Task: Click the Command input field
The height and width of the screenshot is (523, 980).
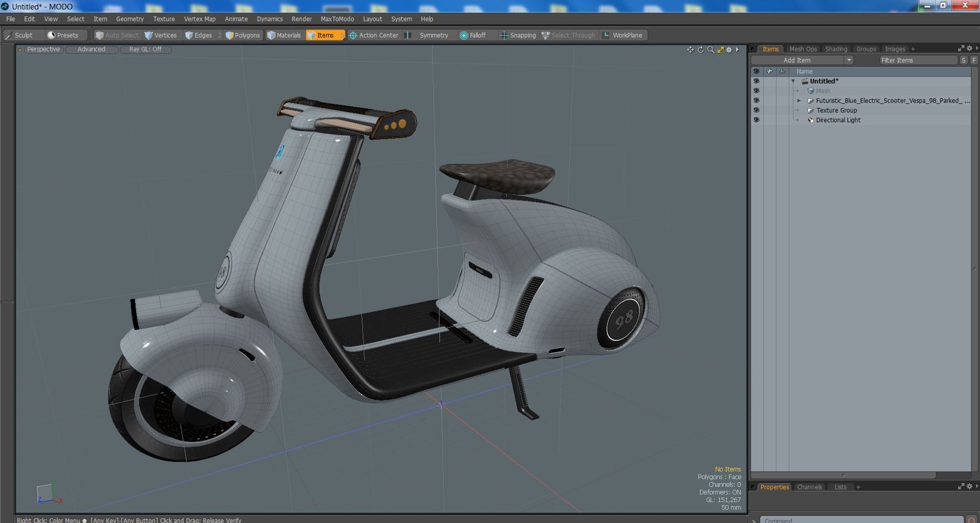Action: tap(862, 520)
